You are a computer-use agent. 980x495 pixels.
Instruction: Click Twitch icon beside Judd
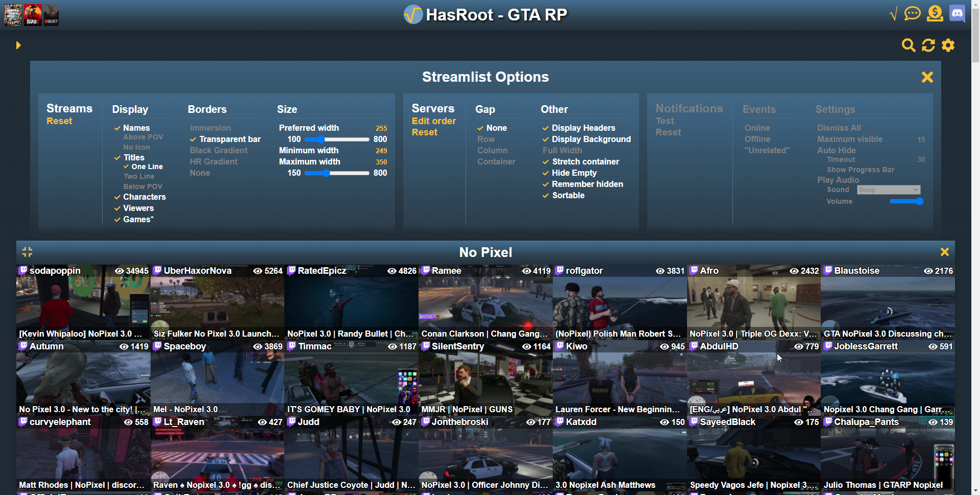[x=291, y=422]
